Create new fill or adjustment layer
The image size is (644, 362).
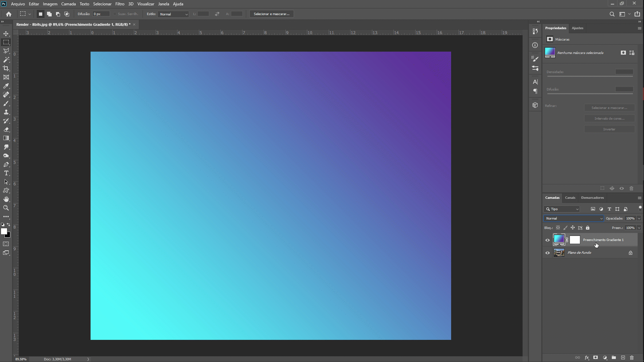(605, 358)
